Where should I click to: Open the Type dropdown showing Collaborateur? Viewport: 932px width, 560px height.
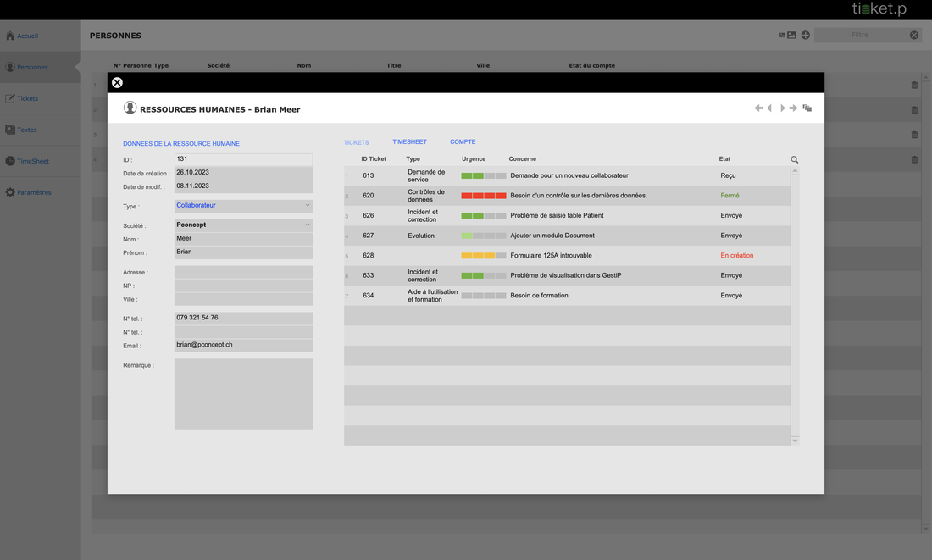243,206
